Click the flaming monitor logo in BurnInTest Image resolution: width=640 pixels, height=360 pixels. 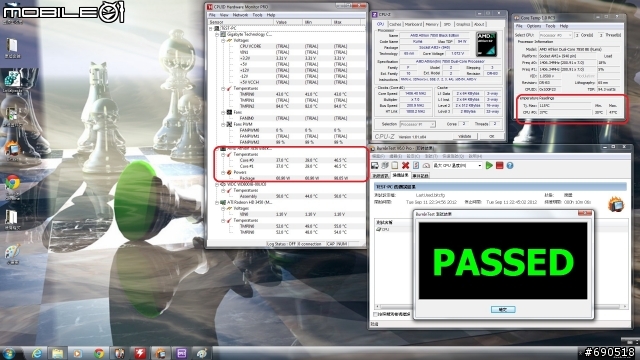point(616,204)
